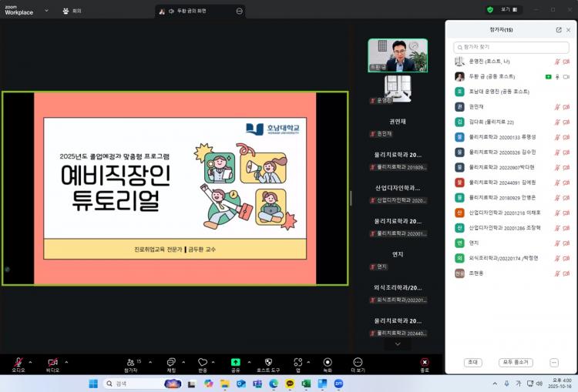578x392 pixels.
Task: Open the 회의 tab at top
Action: pos(72,11)
